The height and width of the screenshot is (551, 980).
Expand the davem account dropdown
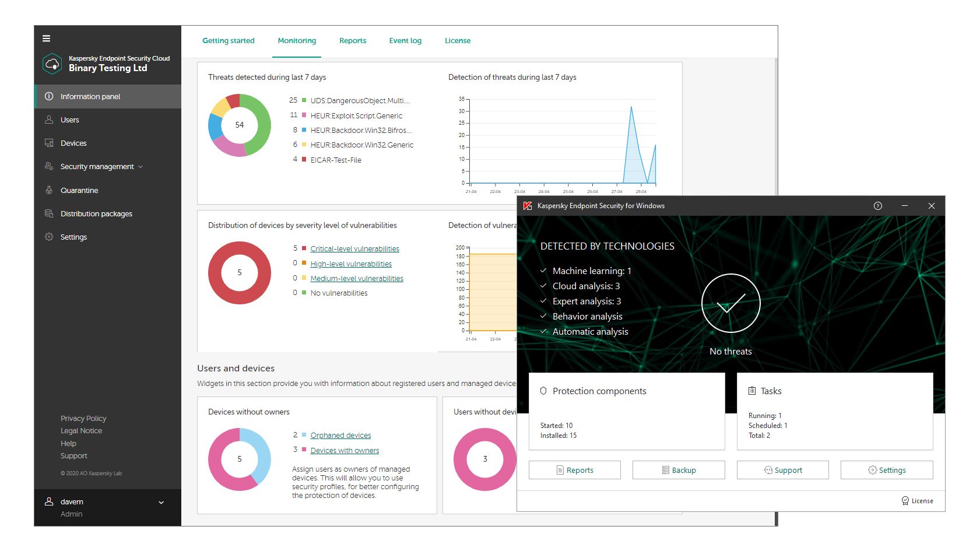click(161, 502)
